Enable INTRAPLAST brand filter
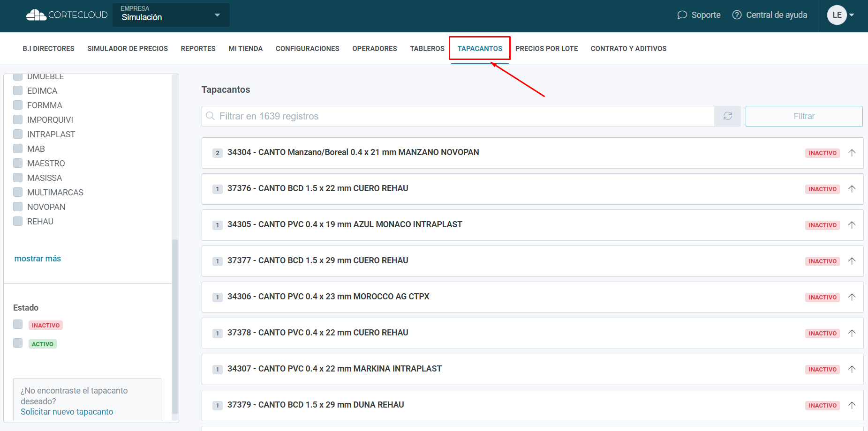The height and width of the screenshot is (431, 868). pos(18,134)
